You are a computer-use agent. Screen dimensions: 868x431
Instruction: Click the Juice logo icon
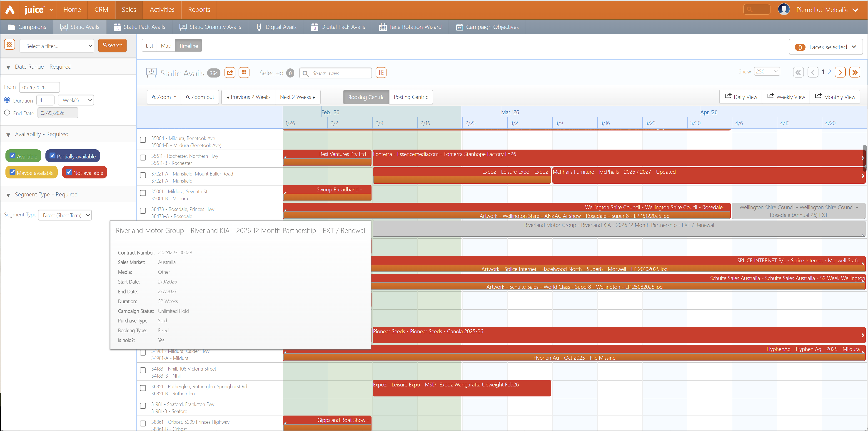10,10
